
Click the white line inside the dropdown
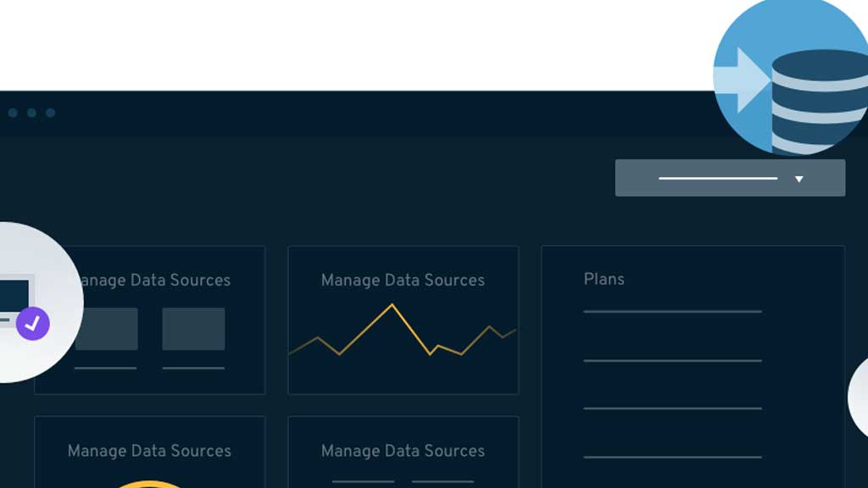[718, 178]
